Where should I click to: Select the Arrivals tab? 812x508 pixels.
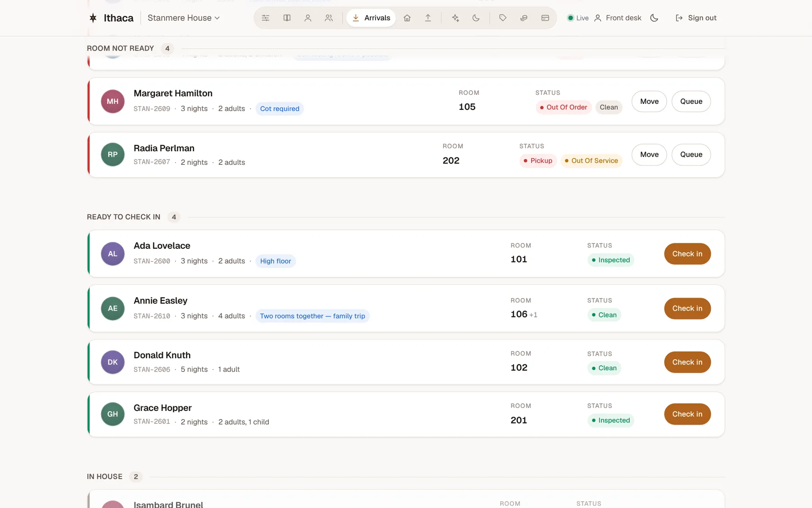[x=371, y=18]
